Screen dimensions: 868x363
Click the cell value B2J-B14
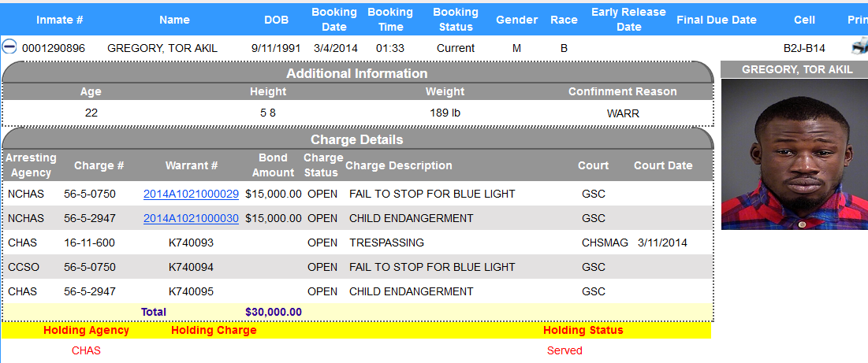[804, 48]
